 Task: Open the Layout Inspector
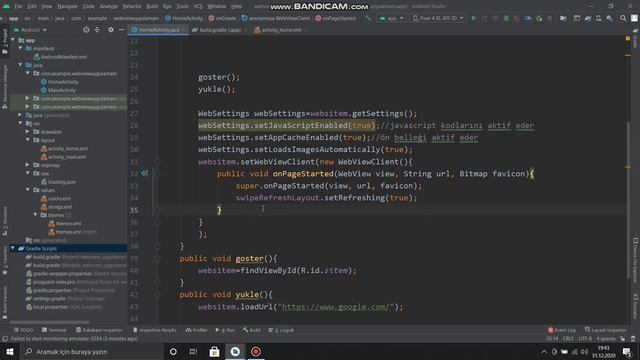[x=605, y=330]
